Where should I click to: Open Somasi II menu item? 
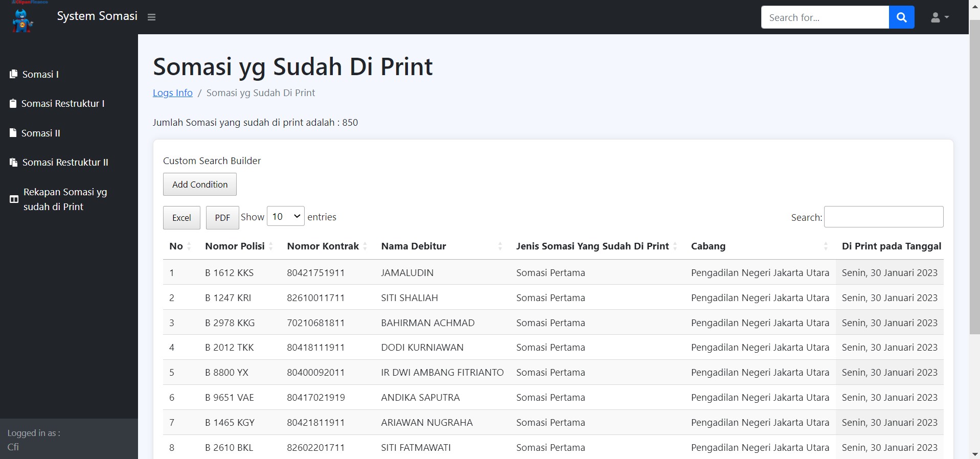(41, 133)
